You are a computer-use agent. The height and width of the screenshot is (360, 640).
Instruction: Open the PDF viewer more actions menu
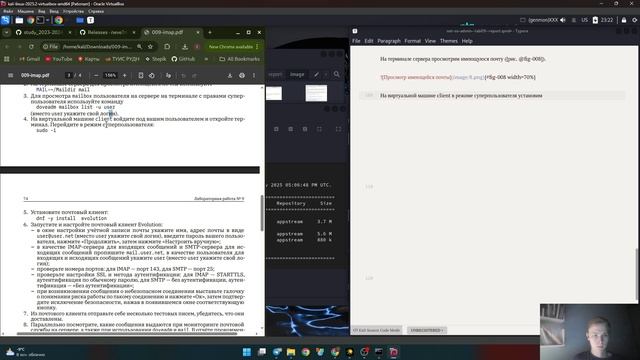[253, 75]
